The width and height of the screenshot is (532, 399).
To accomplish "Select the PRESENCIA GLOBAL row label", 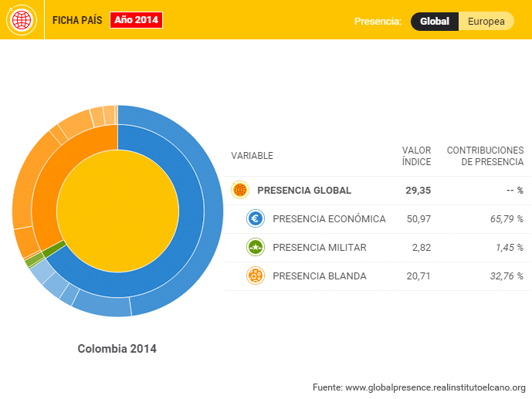I will (303, 190).
